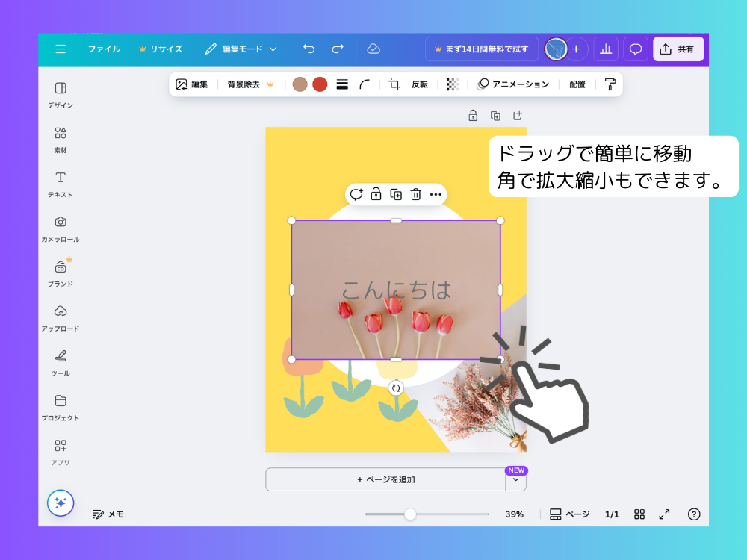Click the delete trash icon above image
The image size is (747, 560).
point(416,194)
